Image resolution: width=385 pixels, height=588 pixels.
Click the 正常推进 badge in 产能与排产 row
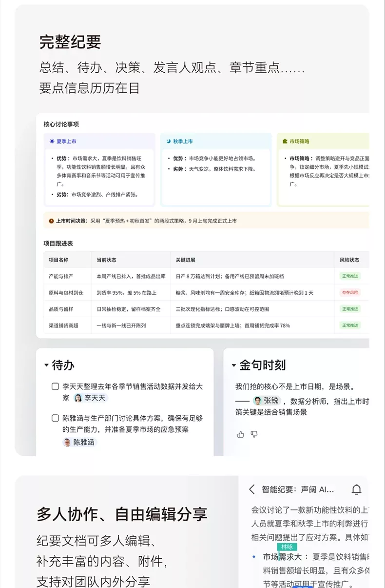click(350, 276)
